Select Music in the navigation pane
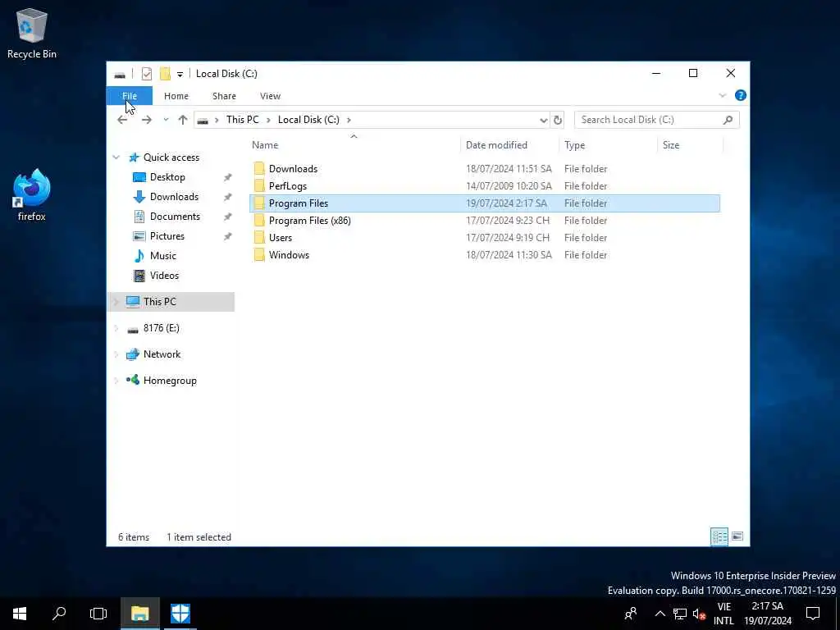The width and height of the screenshot is (840, 630). 163,256
